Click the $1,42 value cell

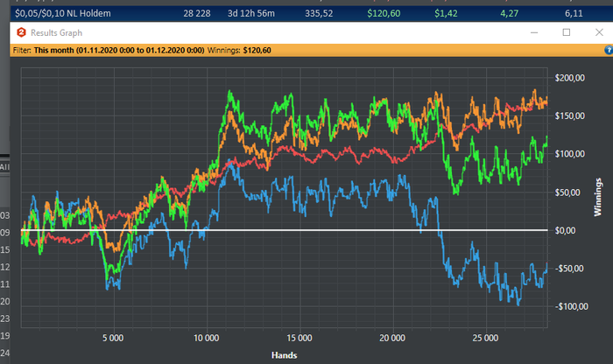point(446,13)
